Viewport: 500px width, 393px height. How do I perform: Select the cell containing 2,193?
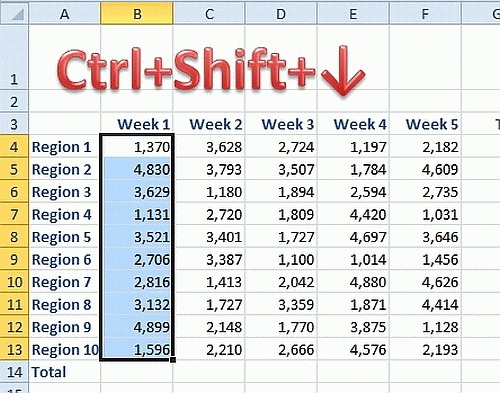pyautogui.click(x=425, y=349)
